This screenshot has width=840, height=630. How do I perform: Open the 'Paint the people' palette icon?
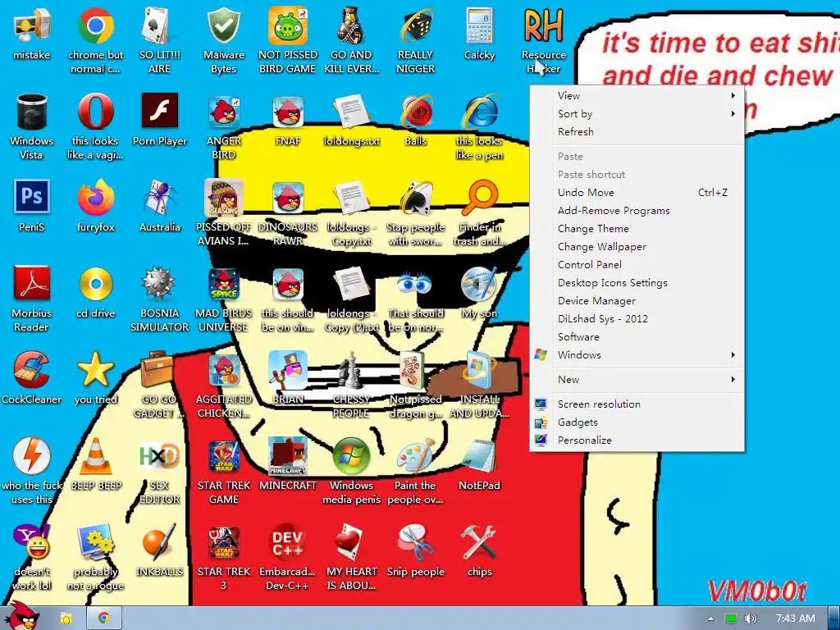pos(416,456)
